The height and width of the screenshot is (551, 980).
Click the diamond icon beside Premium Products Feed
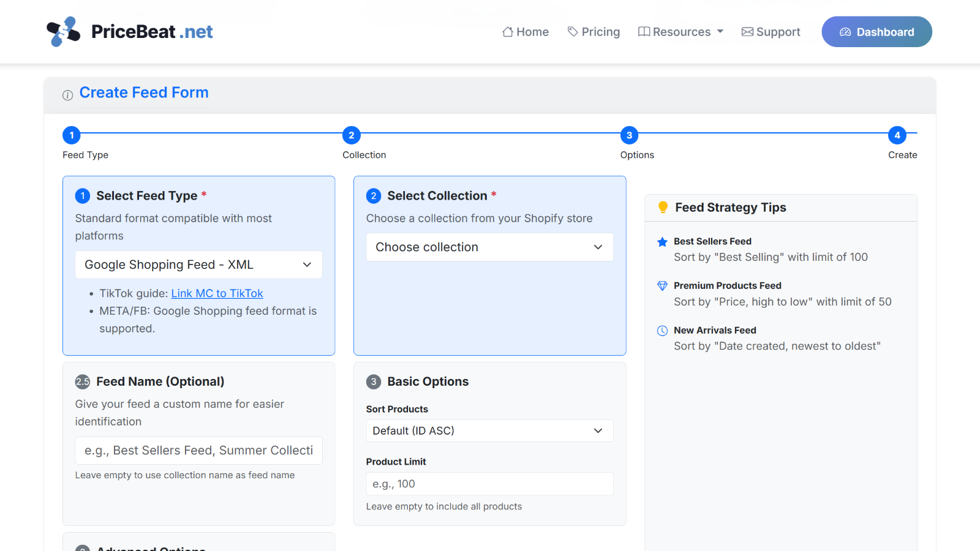click(662, 286)
